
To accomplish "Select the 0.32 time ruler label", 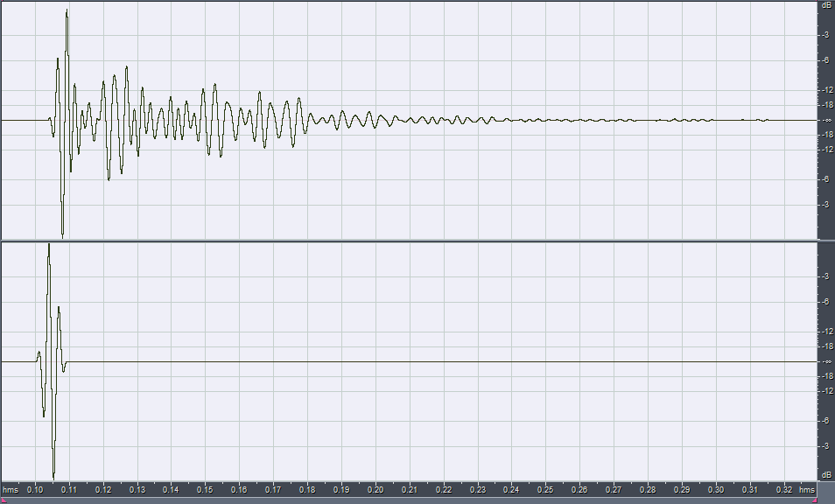I will tap(784, 490).
